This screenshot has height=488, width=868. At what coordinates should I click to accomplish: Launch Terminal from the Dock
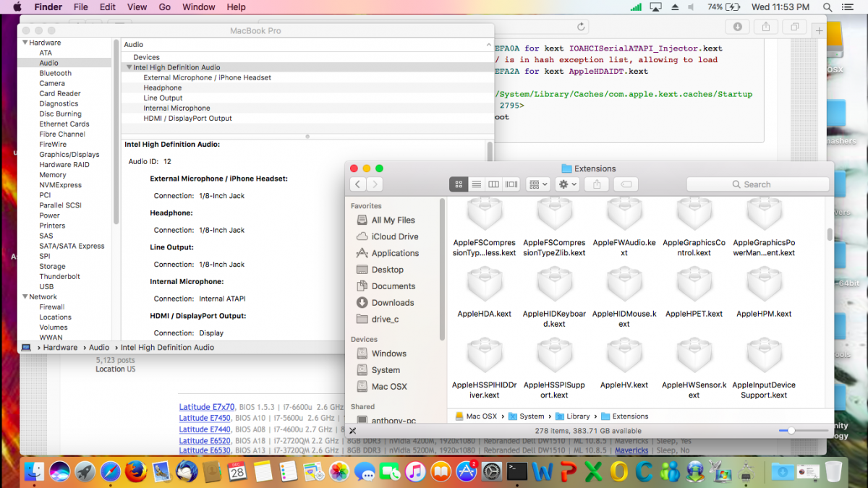(517, 472)
